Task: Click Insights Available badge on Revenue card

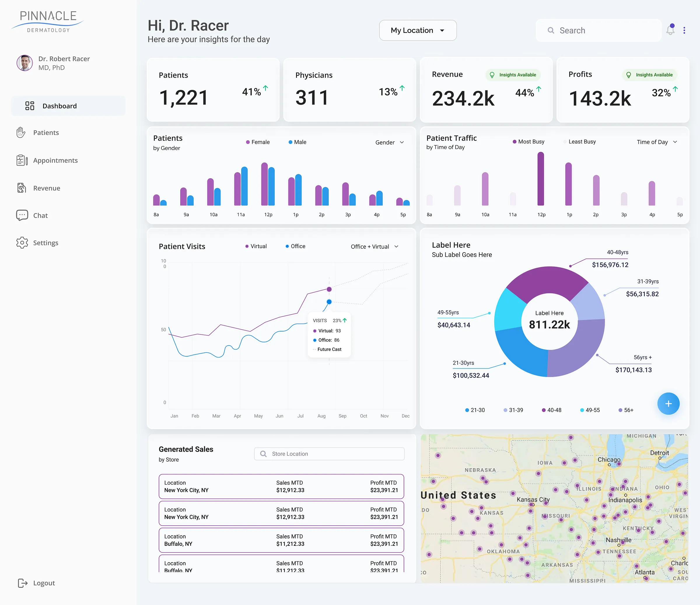Action: click(x=513, y=75)
